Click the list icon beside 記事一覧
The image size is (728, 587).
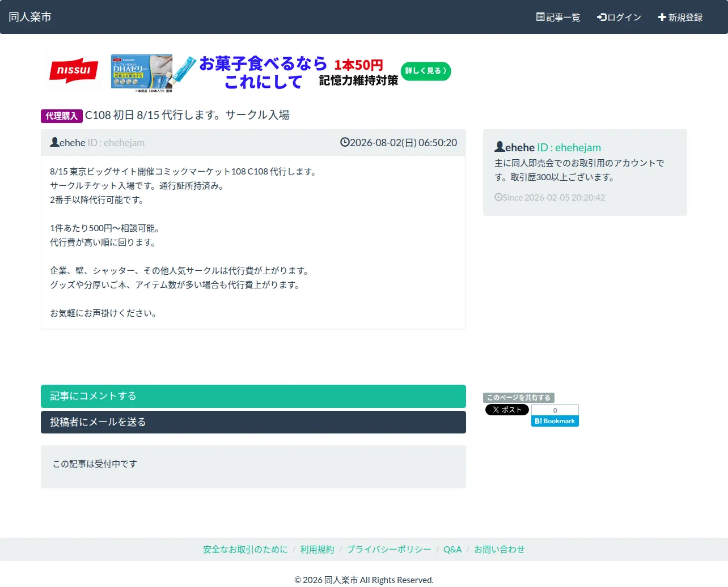[x=540, y=17]
